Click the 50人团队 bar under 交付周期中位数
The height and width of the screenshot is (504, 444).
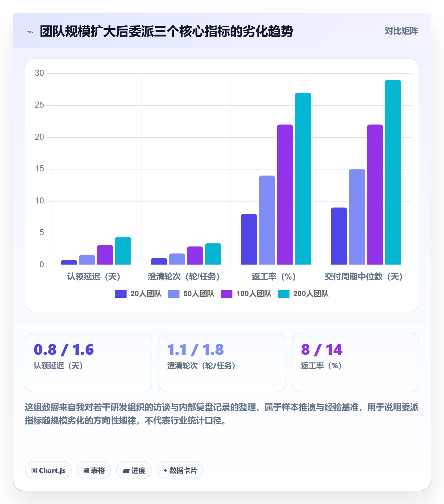coord(357,217)
